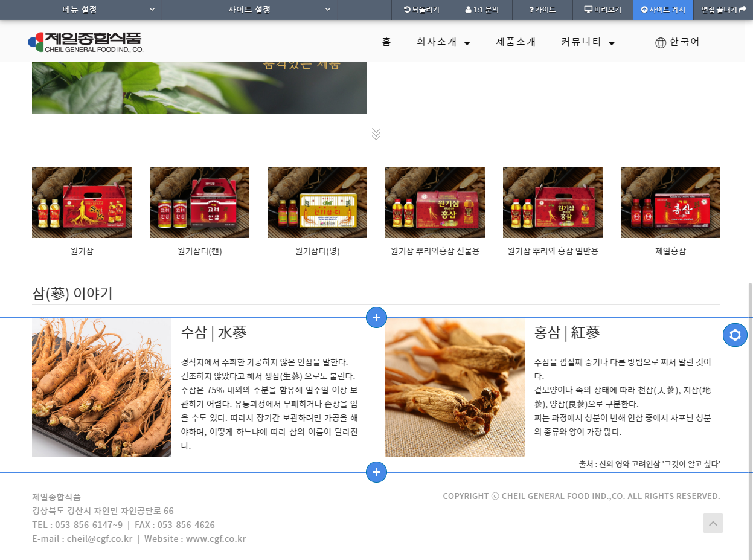This screenshot has width=753, height=560.
Task: Click the TEL and FAX footer line
Action: coord(123,525)
